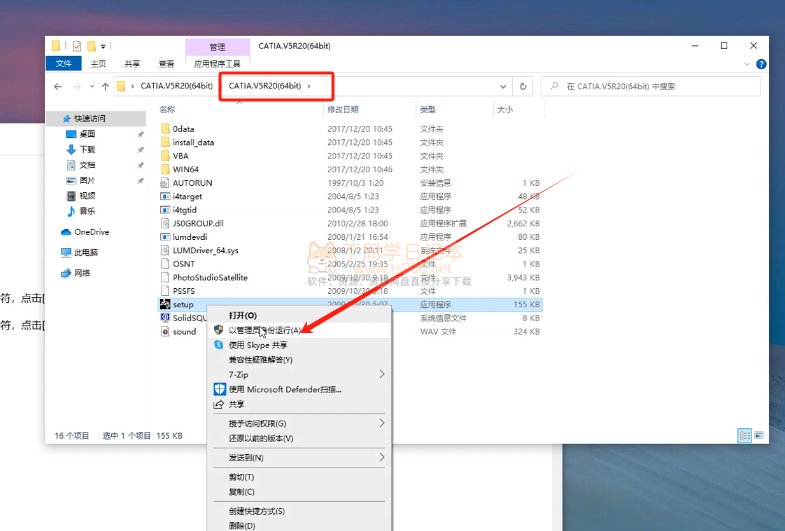Image resolution: width=785 pixels, height=531 pixels.
Task: Open the address bar history dropdown
Action: (506, 87)
